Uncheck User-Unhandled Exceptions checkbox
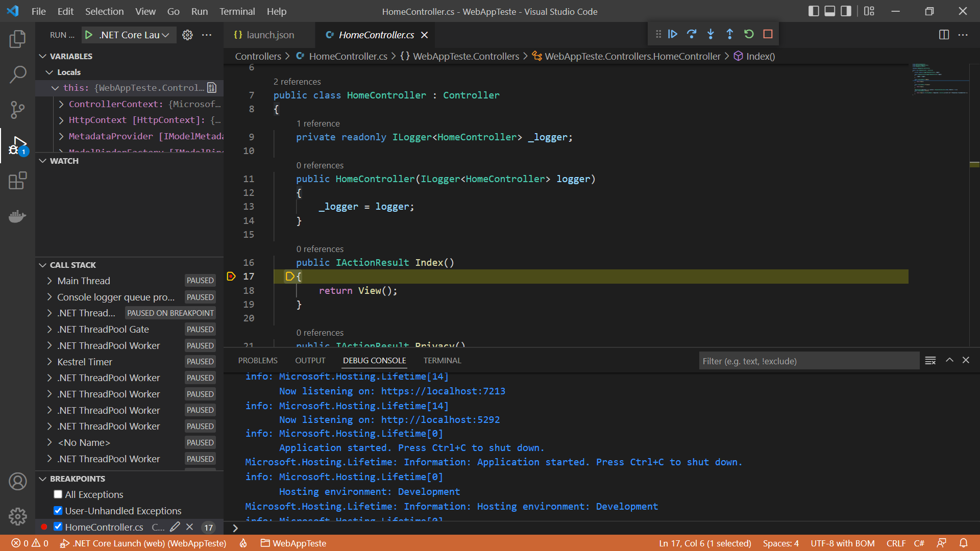Viewport: 980px width, 551px height. pyautogui.click(x=58, y=511)
